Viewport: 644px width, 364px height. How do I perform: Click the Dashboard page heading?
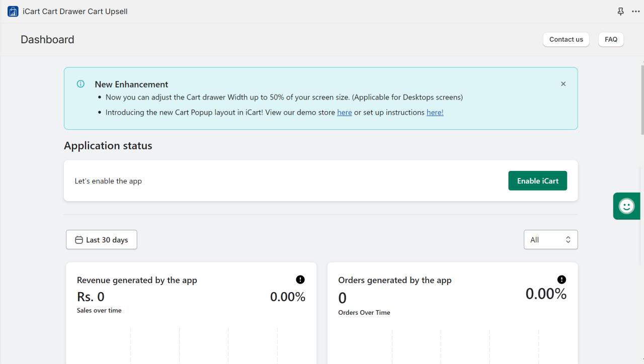[x=47, y=40]
